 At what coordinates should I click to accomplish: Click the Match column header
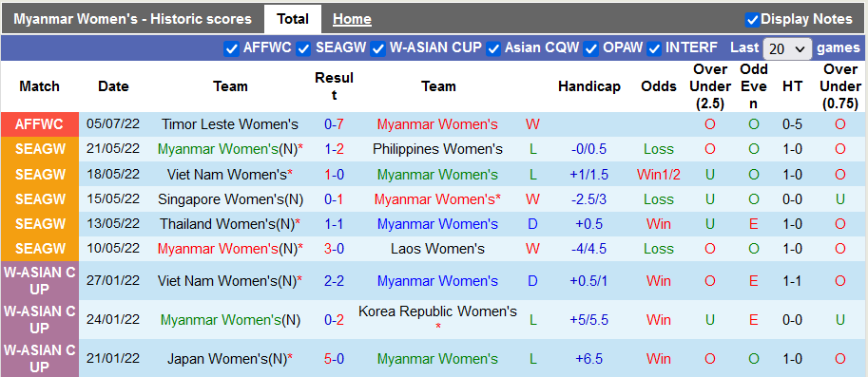(39, 86)
